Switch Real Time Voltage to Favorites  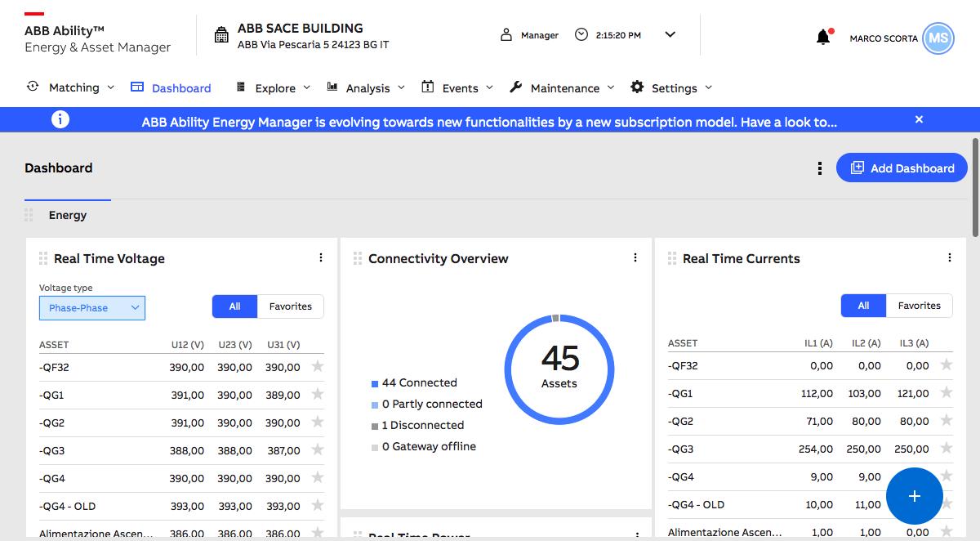click(x=290, y=306)
